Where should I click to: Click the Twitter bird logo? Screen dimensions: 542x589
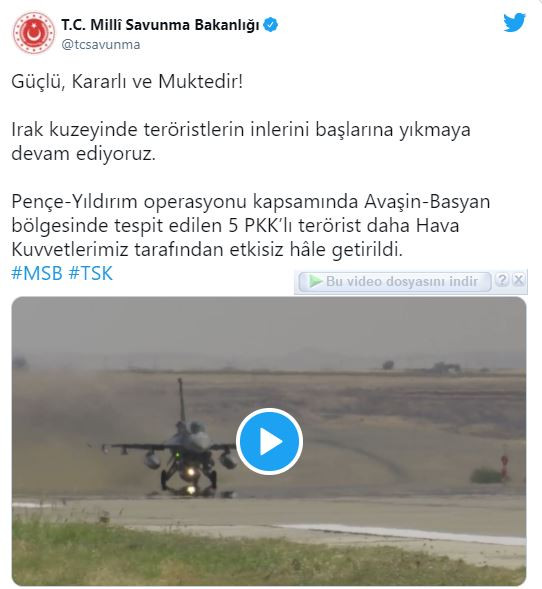pyautogui.click(x=514, y=23)
